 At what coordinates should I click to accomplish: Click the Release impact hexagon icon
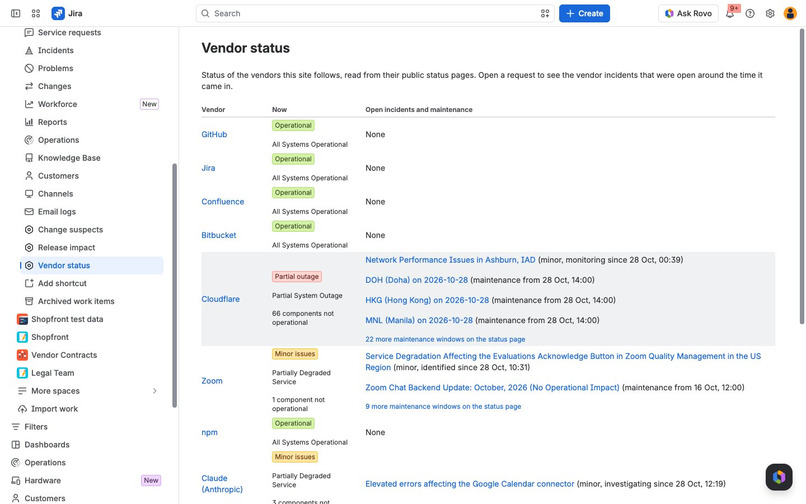tap(29, 247)
